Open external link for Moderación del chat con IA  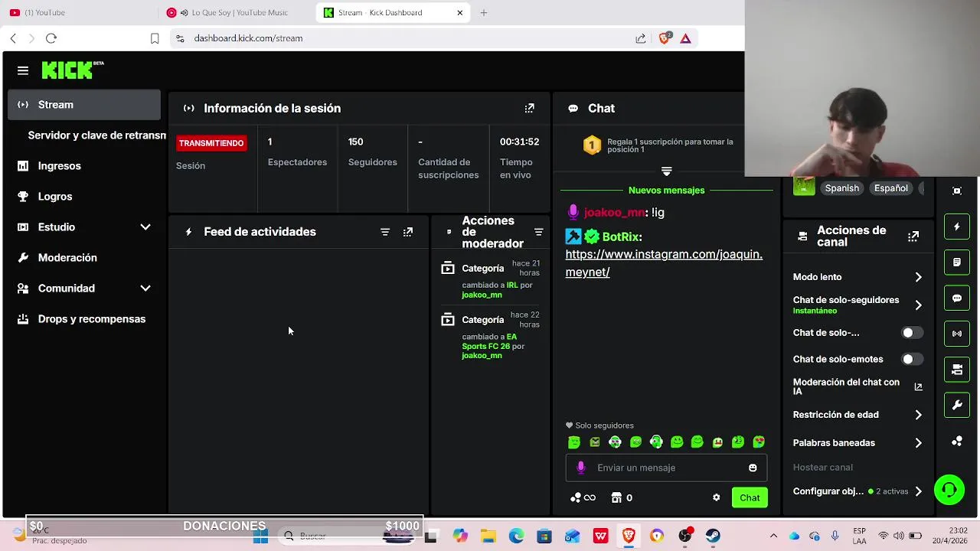coord(918,387)
